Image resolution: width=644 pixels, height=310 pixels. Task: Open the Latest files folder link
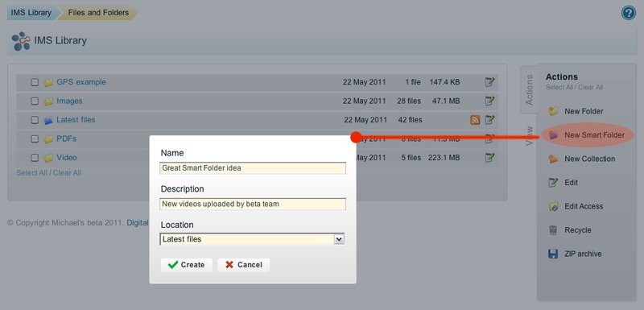[x=76, y=120]
